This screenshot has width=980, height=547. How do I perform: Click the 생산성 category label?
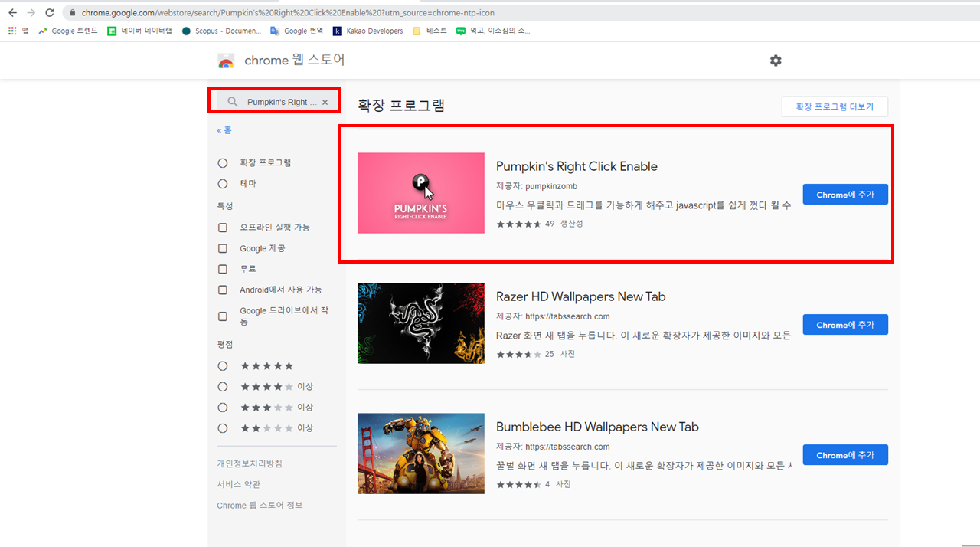(x=571, y=224)
